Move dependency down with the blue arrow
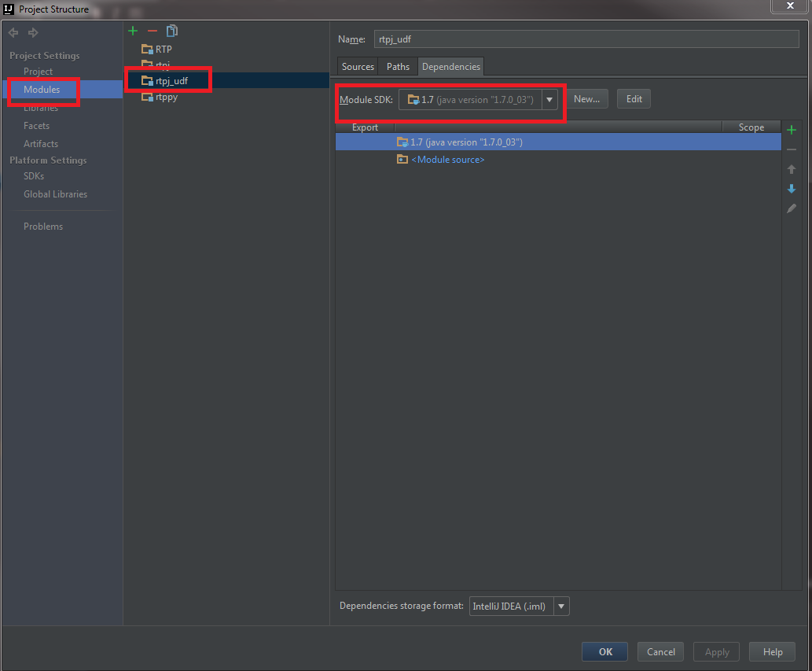Screen dimensions: 812x671 792,189
